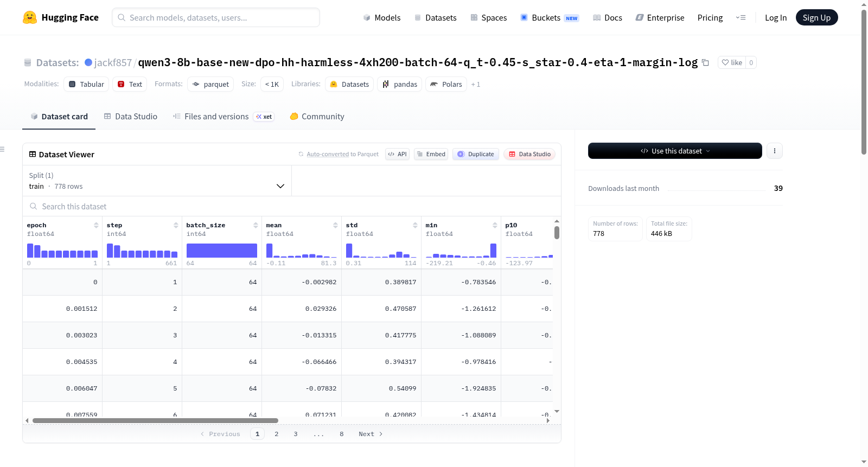Switch to the Data Studio tab
Image resolution: width=868 pixels, height=467 pixels.
click(131, 116)
